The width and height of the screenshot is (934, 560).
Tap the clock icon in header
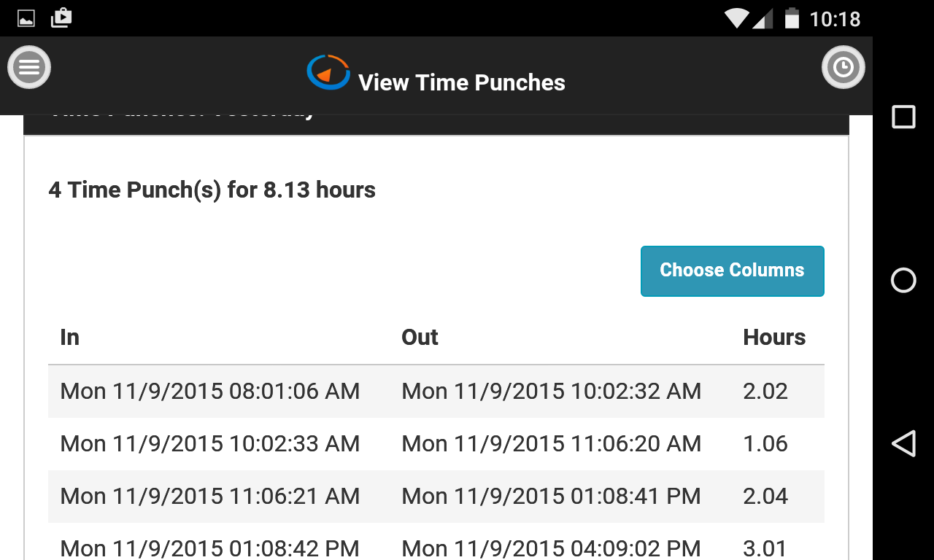pyautogui.click(x=843, y=68)
